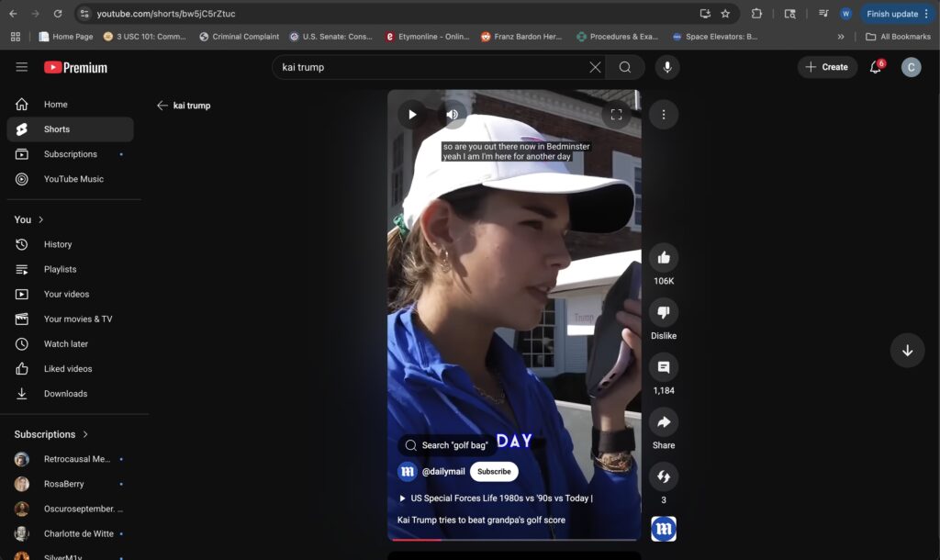Click the Dislike thumbs-down icon
Image resolution: width=940 pixels, height=560 pixels.
[663, 313]
